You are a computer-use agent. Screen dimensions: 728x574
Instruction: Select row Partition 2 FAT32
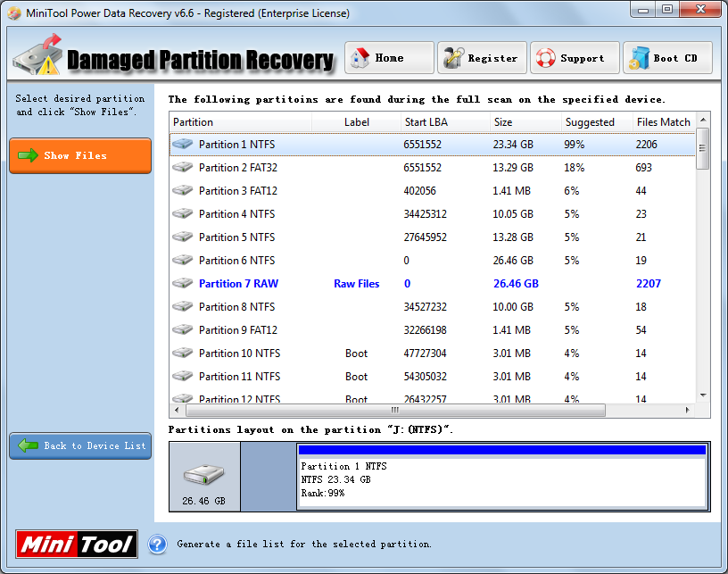(x=432, y=168)
